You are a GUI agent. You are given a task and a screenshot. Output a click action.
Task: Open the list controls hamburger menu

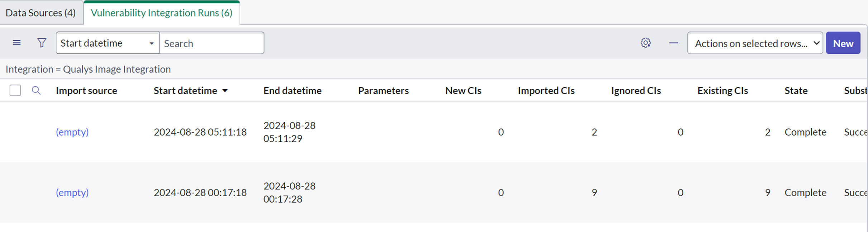click(x=16, y=43)
